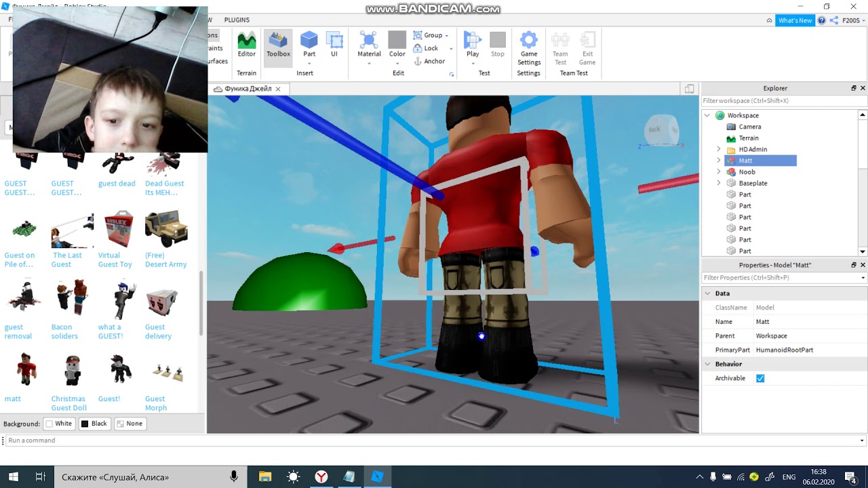868x488 pixels.
Task: Select the Bacon soliders toolbox model
Action: [72, 310]
